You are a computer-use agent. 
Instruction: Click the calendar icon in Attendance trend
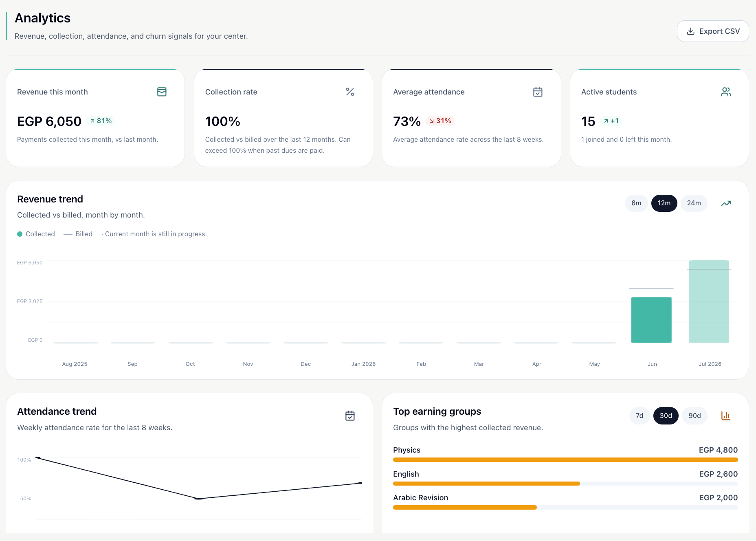(x=350, y=416)
